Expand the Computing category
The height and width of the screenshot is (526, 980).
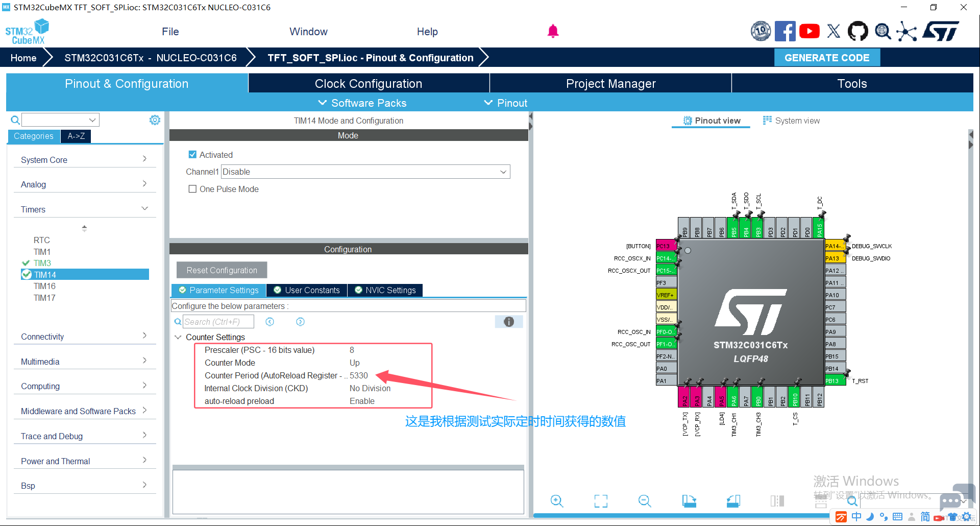[x=84, y=386]
